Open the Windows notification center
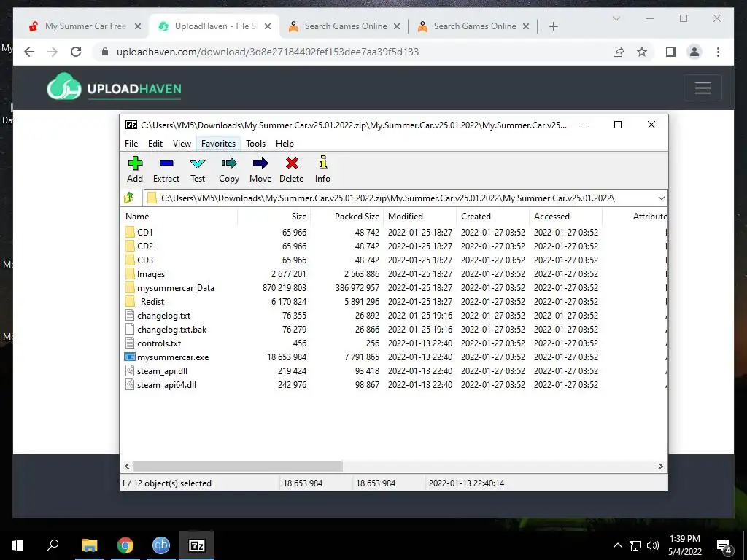Image resolution: width=747 pixels, height=560 pixels. click(x=724, y=546)
